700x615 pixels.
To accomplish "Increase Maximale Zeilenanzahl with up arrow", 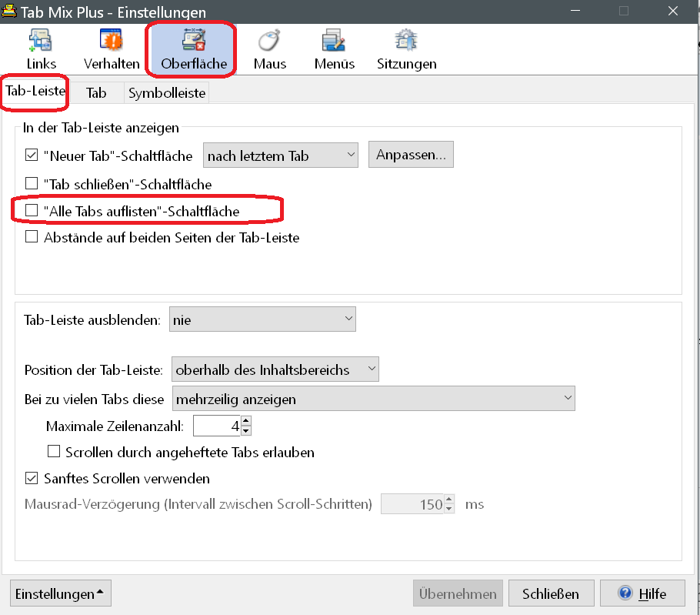I will (x=246, y=421).
